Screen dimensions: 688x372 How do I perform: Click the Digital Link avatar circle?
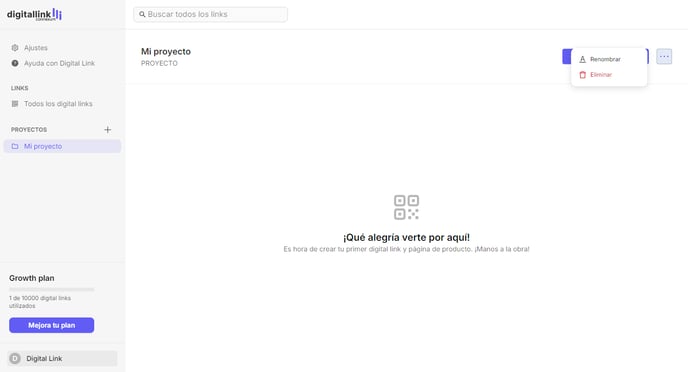pyautogui.click(x=15, y=358)
